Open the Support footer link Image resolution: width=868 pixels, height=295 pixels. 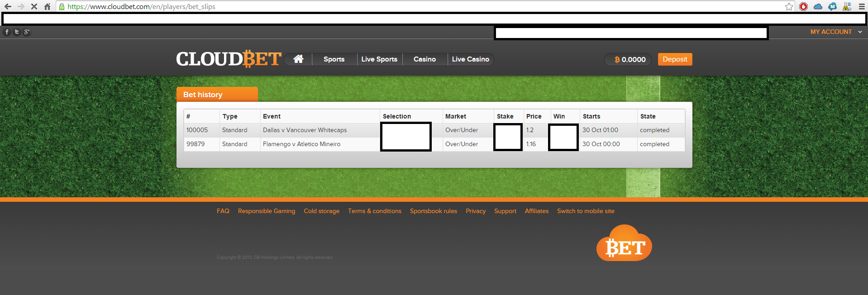[505, 211]
